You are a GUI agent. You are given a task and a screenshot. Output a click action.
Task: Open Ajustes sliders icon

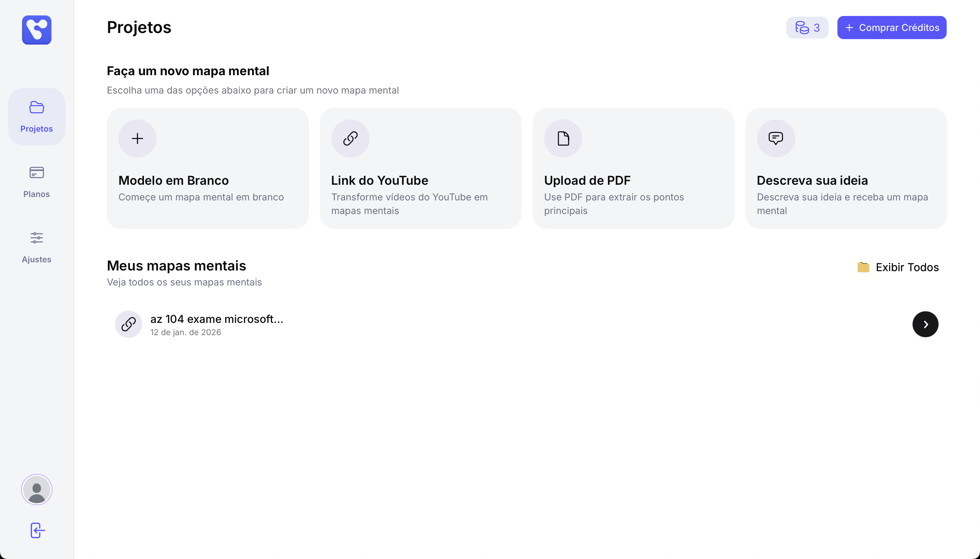pyautogui.click(x=36, y=238)
